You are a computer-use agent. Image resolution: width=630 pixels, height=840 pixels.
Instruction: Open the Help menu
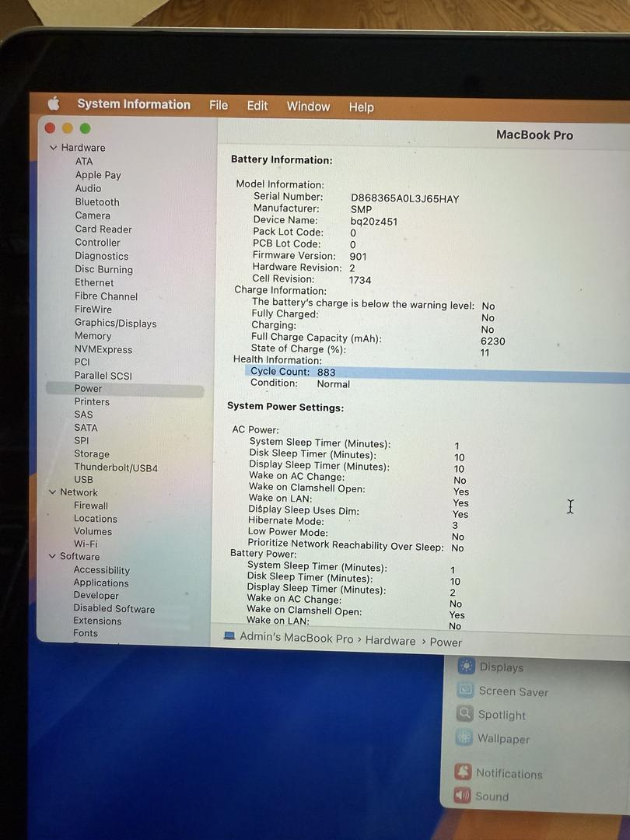361,107
